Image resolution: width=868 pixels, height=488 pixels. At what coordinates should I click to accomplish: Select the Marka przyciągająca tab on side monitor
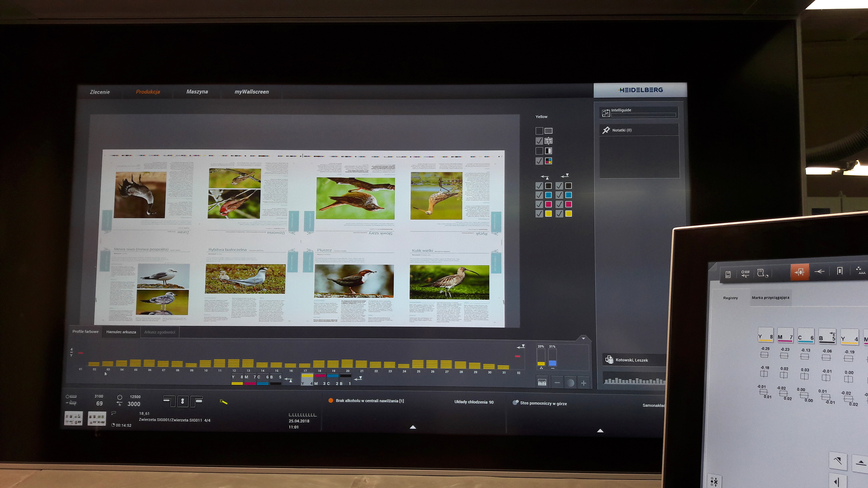click(770, 297)
